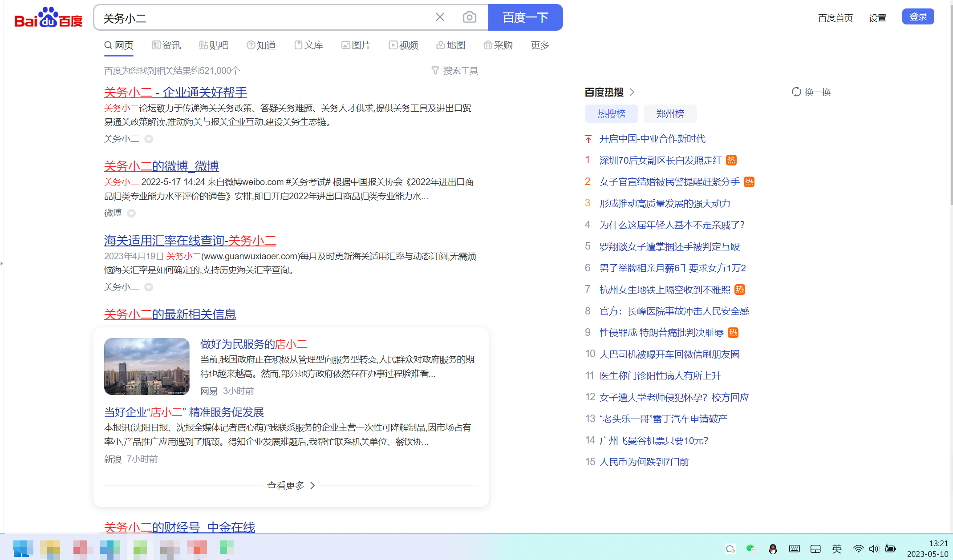Refresh hot list with 换一换
The width and height of the screenshot is (953, 560).
pos(811,92)
